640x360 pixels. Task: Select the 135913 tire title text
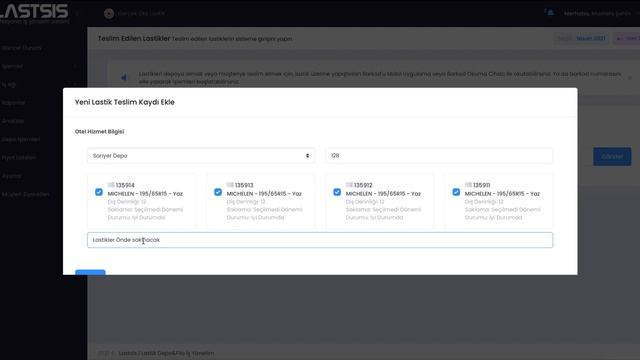(244, 185)
